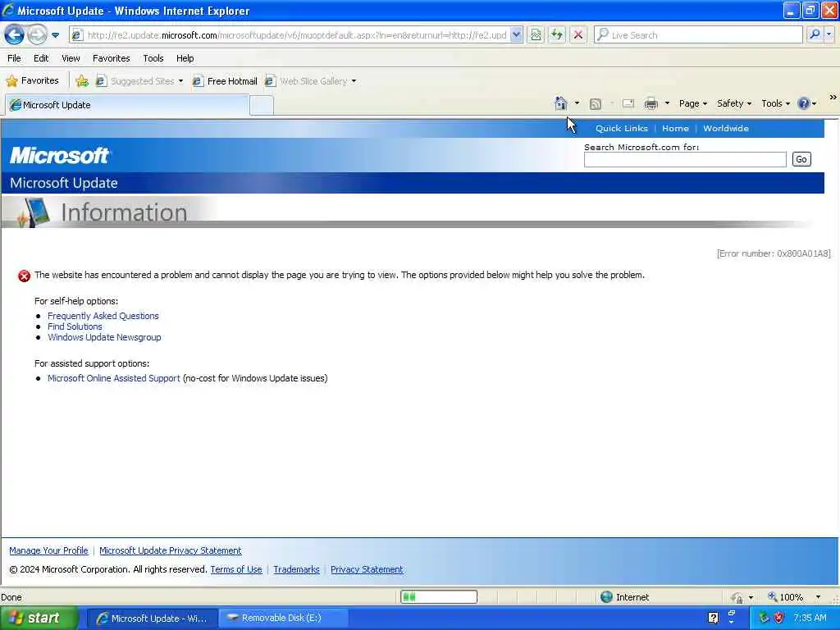Click Protected Mode lock icon in status bar
Image resolution: width=840 pixels, height=630 pixels.
coord(737,597)
